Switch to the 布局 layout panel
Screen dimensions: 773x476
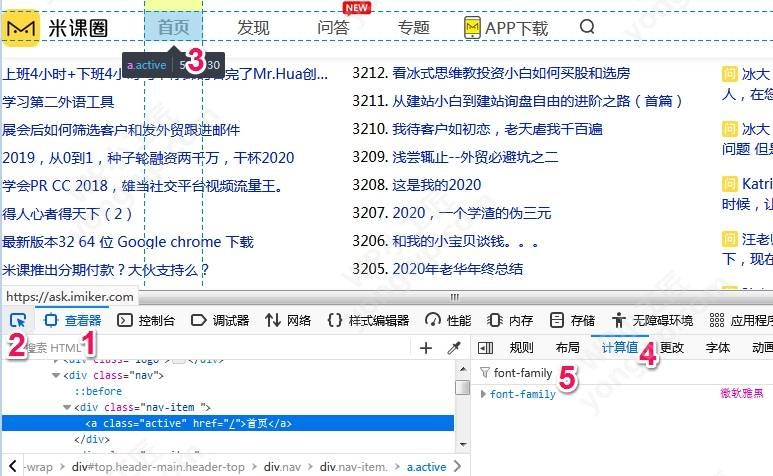click(567, 347)
